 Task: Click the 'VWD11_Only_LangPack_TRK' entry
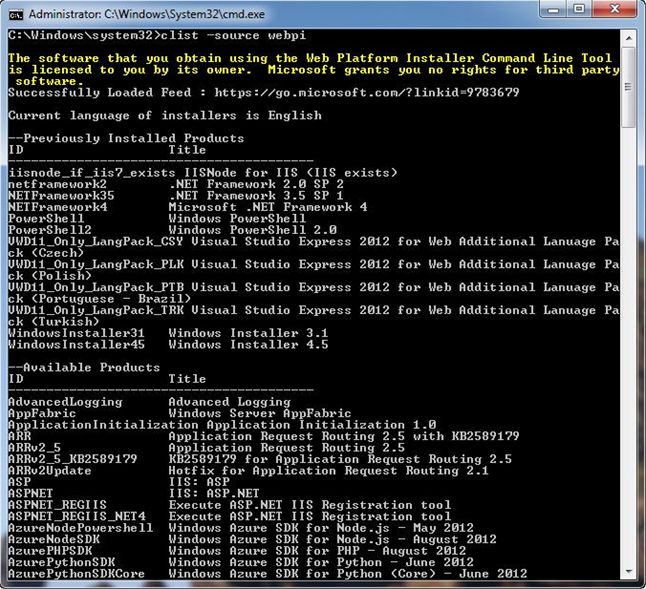coord(96,310)
